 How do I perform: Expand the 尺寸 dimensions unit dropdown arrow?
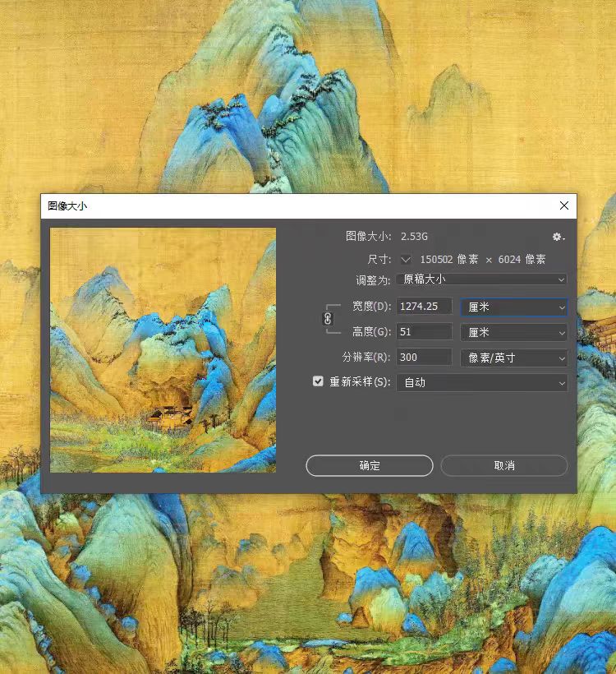point(406,260)
